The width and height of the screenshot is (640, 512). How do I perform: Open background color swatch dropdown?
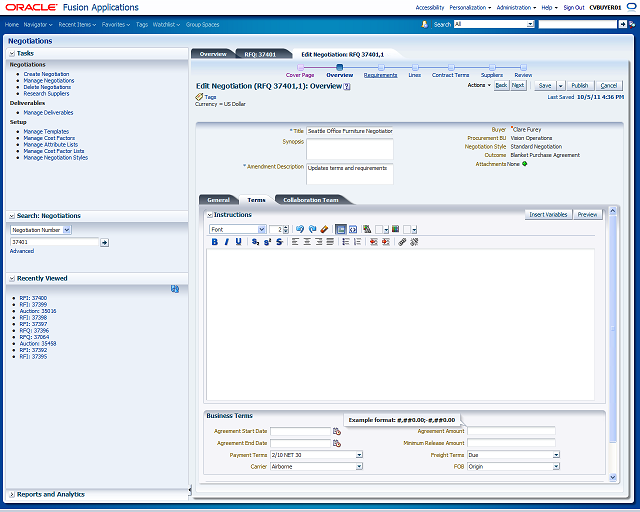pos(414,230)
